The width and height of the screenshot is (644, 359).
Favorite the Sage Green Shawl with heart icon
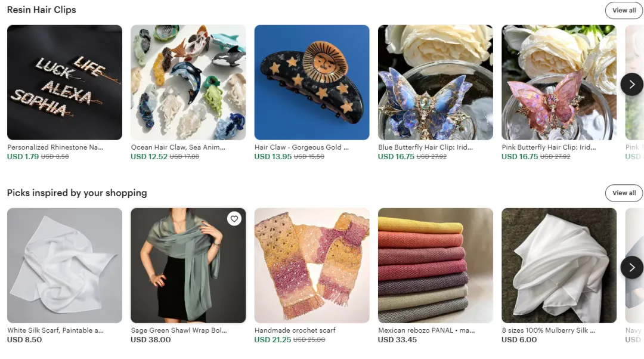(x=234, y=219)
